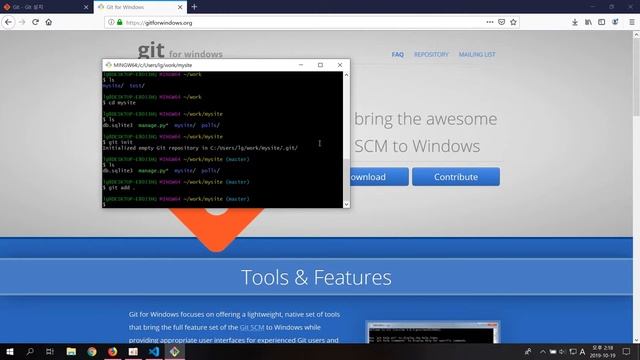Switch to the first Git browser tab
The width and height of the screenshot is (640, 360).
pos(46,7)
